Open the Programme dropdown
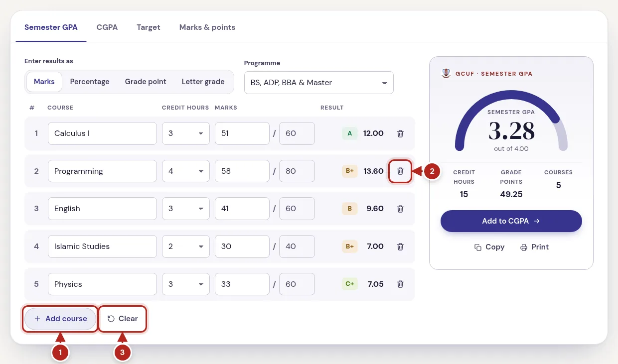Image resolution: width=618 pixels, height=364 pixels. (319, 83)
